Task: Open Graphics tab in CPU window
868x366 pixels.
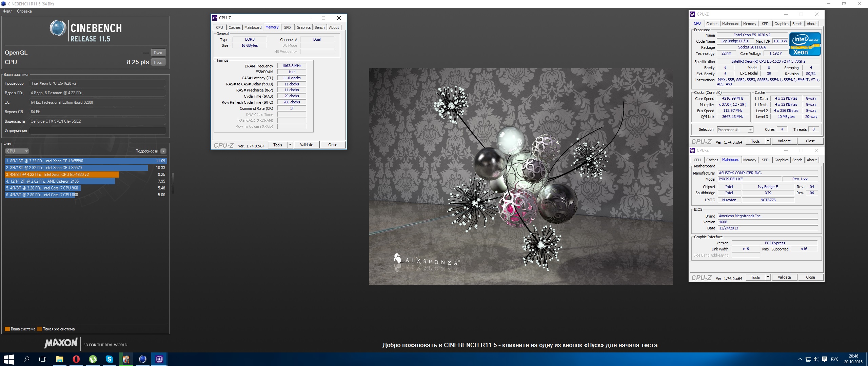Action: coord(781,24)
